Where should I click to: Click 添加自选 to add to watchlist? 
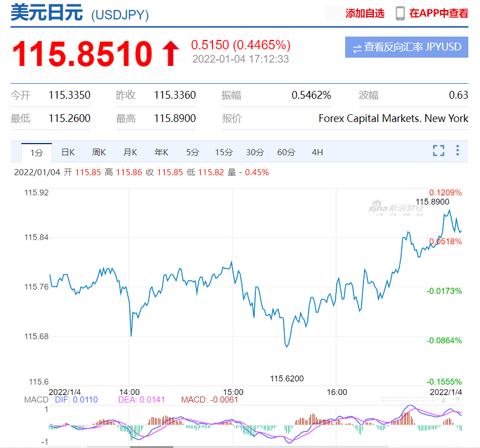click(365, 13)
